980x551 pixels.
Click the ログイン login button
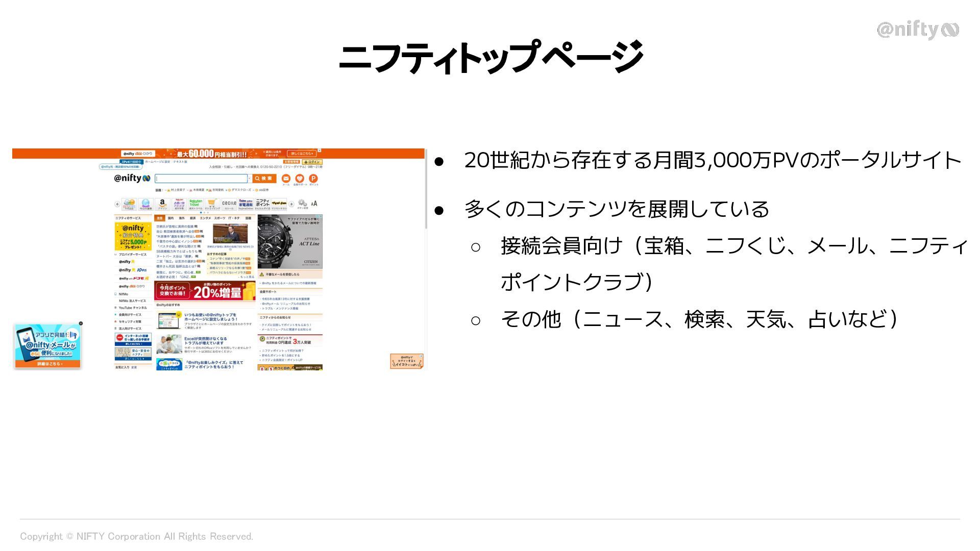coord(312,162)
